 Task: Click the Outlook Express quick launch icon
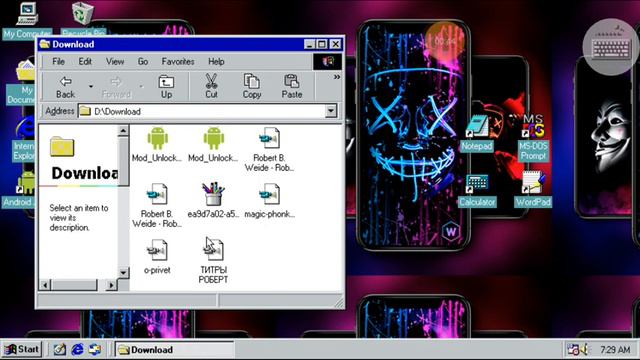pos(95,349)
